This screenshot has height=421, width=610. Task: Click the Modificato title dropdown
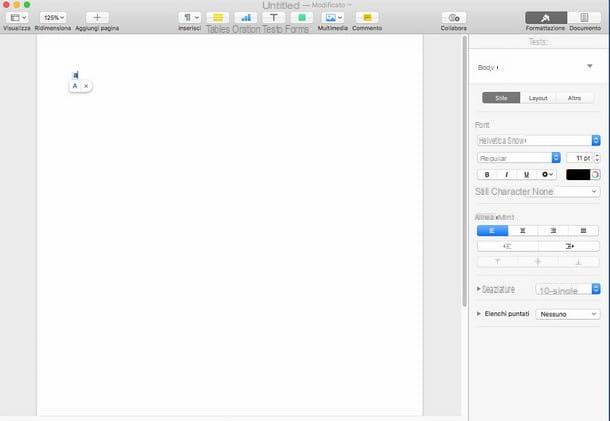point(331,5)
